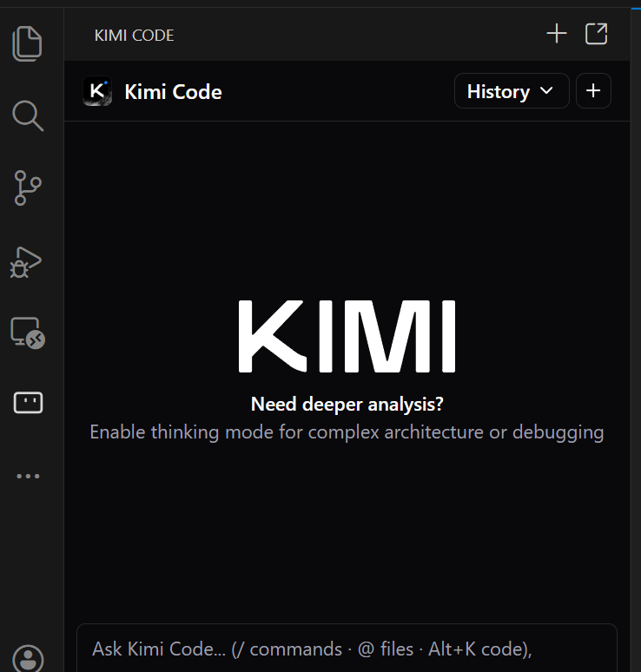Start new chat with plus button beside History
The height and width of the screenshot is (672, 641).
[x=593, y=91]
